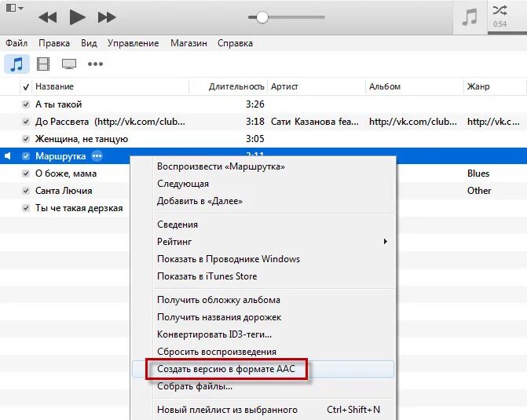Viewport: 527px width, 420px height.
Task: Select the track Ты че такая дерзкая
Action: (x=79, y=208)
